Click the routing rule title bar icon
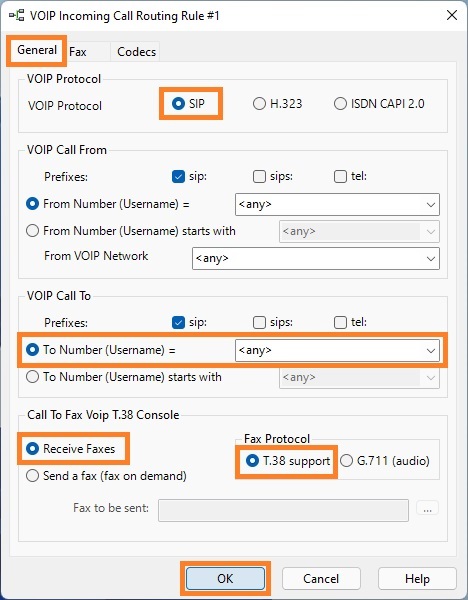Screen dimensions: 468x600 coord(16,16)
